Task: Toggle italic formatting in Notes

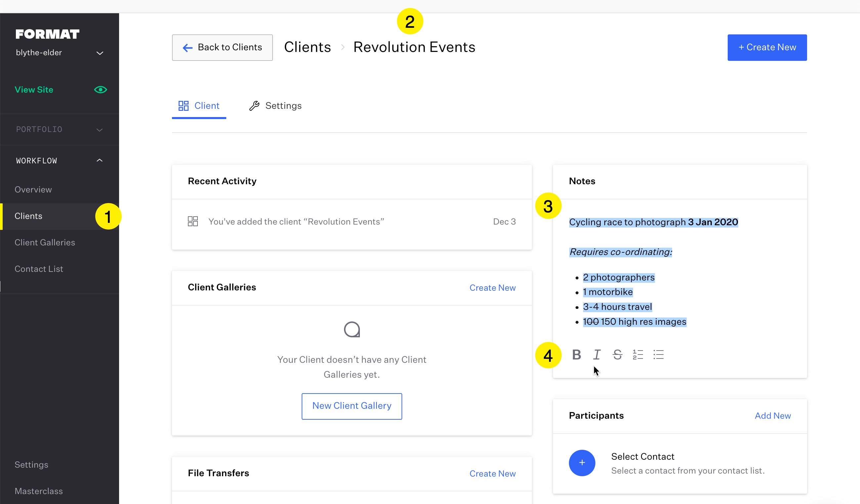Action: coord(597,355)
